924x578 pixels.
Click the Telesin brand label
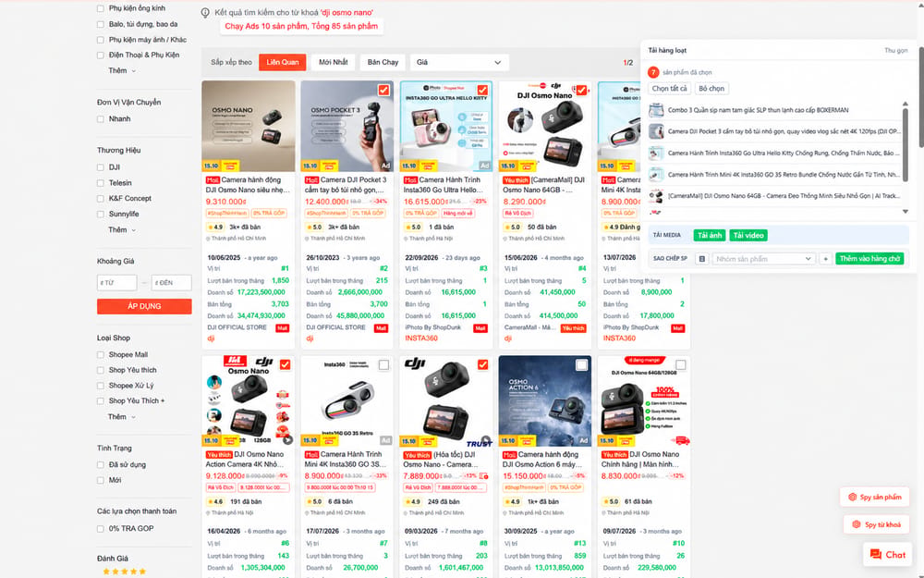120,183
